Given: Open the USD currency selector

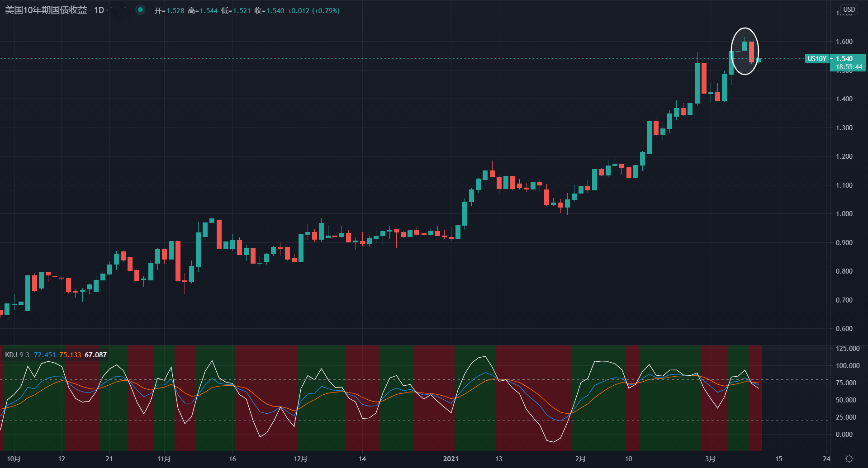Looking at the screenshot, I should pos(849,9).
